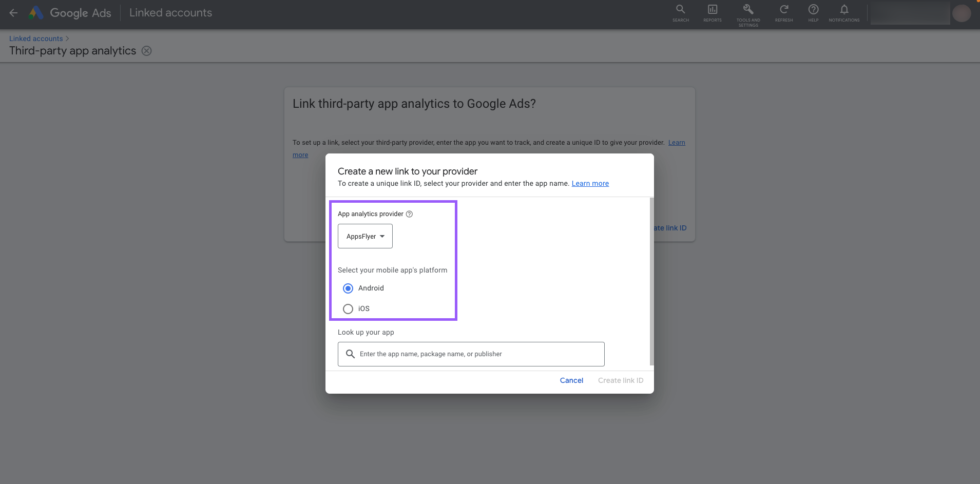The height and width of the screenshot is (484, 980).
Task: Click the Google Ads logo
Action: point(70,13)
